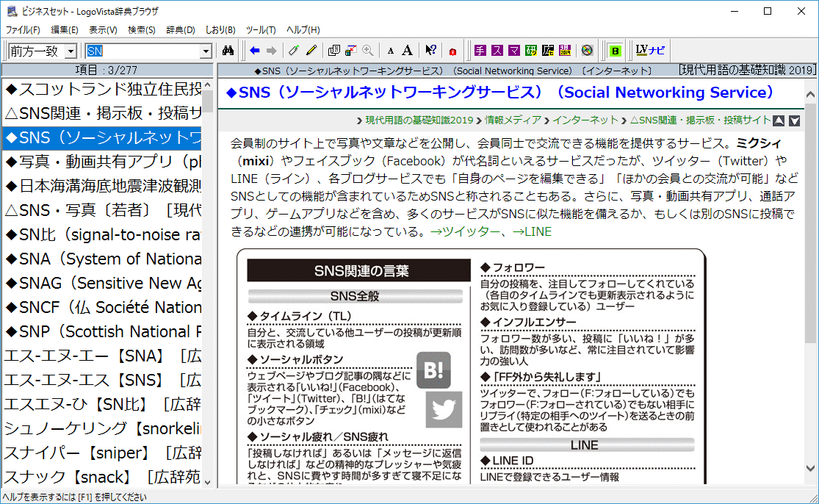Select スナック【snack】 list entry
Viewport: 819px width, 504px height.
pyautogui.click(x=102, y=476)
